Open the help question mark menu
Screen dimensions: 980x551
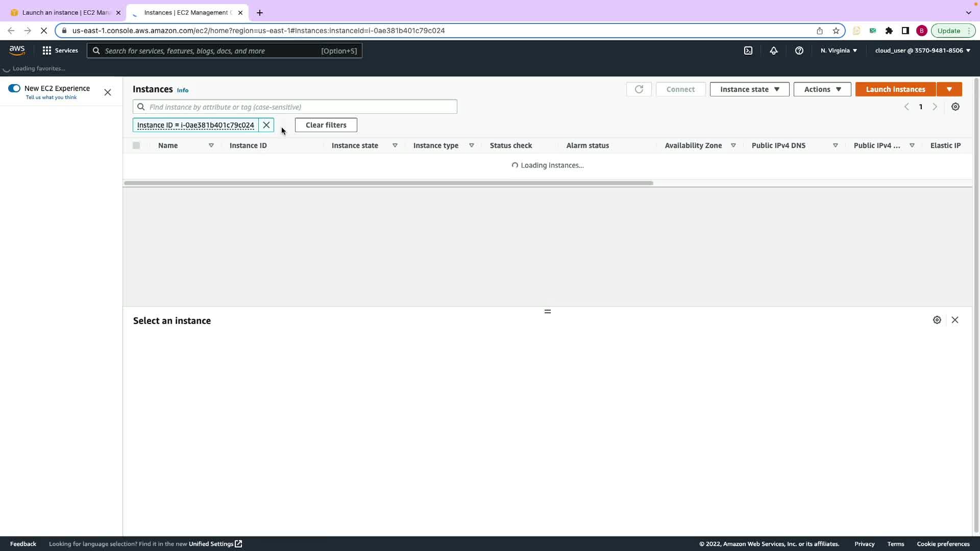pos(799,51)
